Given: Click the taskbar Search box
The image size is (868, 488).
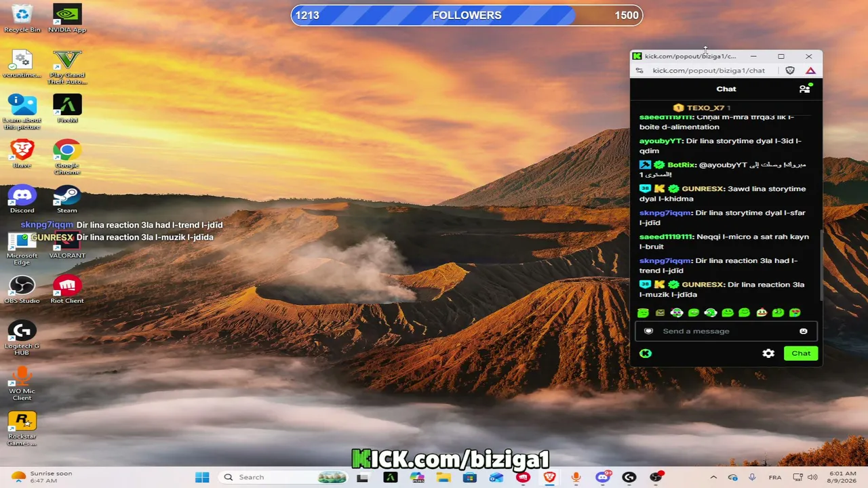Looking at the screenshot, I should (285, 477).
